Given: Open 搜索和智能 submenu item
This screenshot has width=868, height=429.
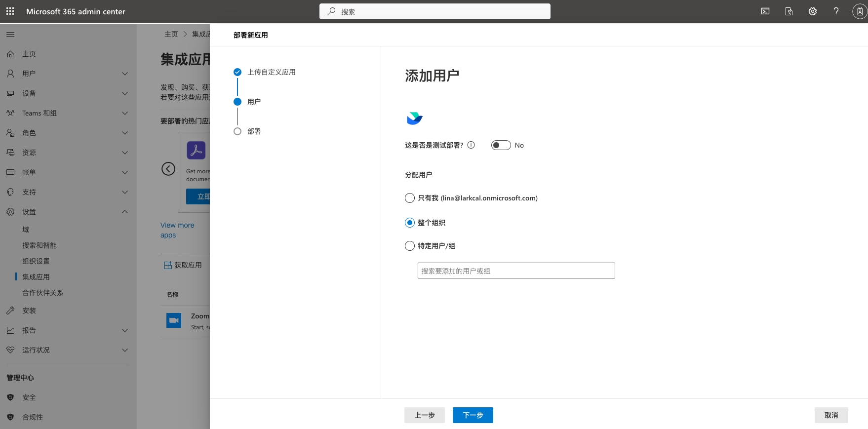Looking at the screenshot, I should (39, 245).
